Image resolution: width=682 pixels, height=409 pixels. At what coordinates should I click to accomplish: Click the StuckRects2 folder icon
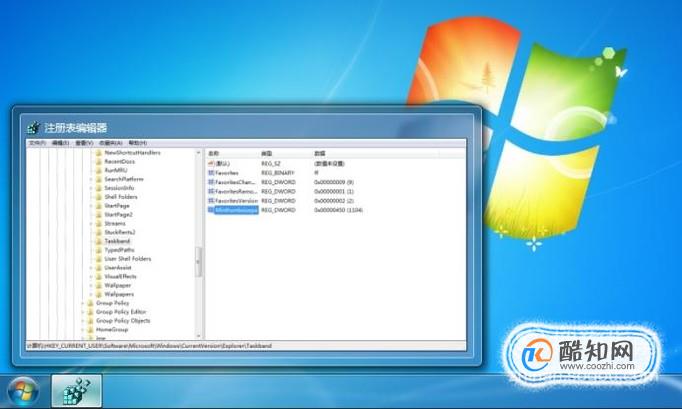point(98,232)
